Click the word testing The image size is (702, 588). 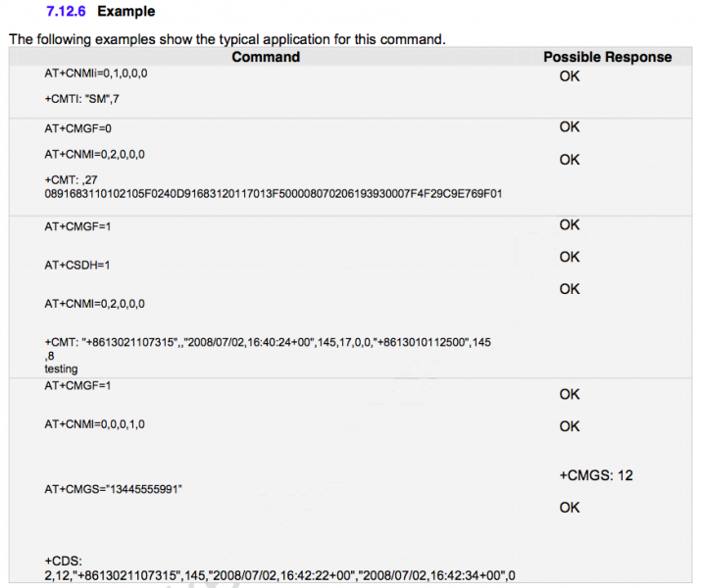[x=61, y=369]
